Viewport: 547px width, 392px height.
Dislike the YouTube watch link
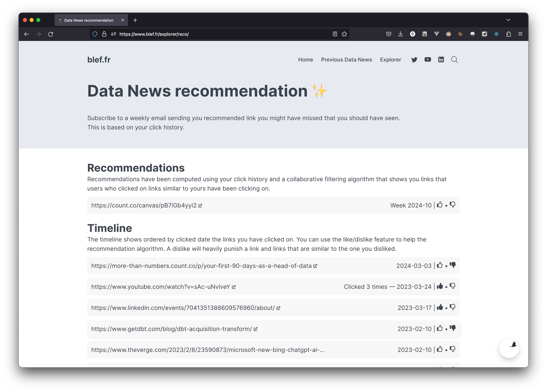tap(453, 286)
